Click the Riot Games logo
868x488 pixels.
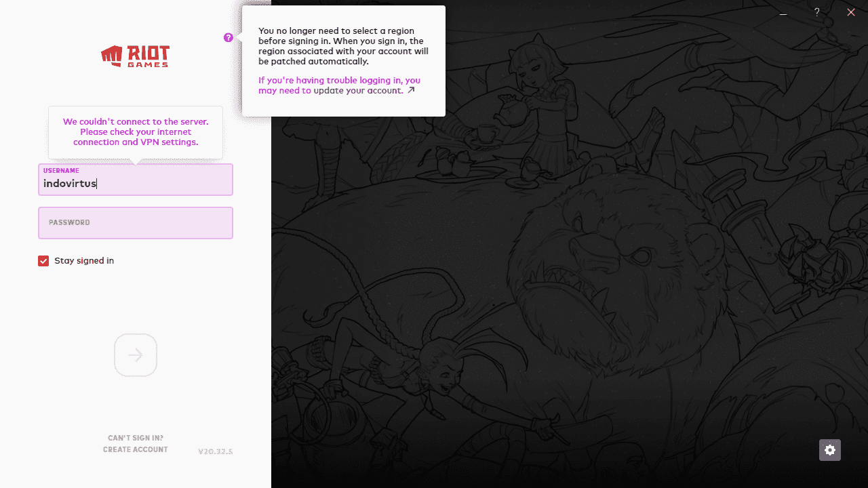point(136,56)
